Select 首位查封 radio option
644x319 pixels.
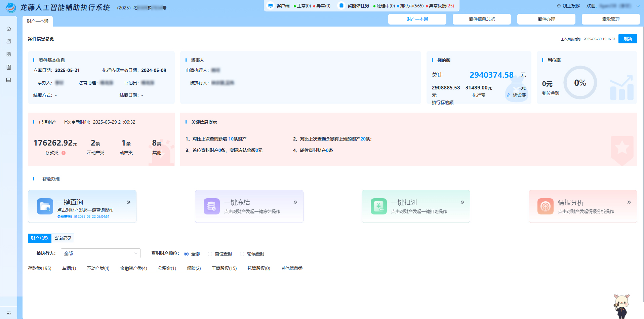[x=210, y=254]
